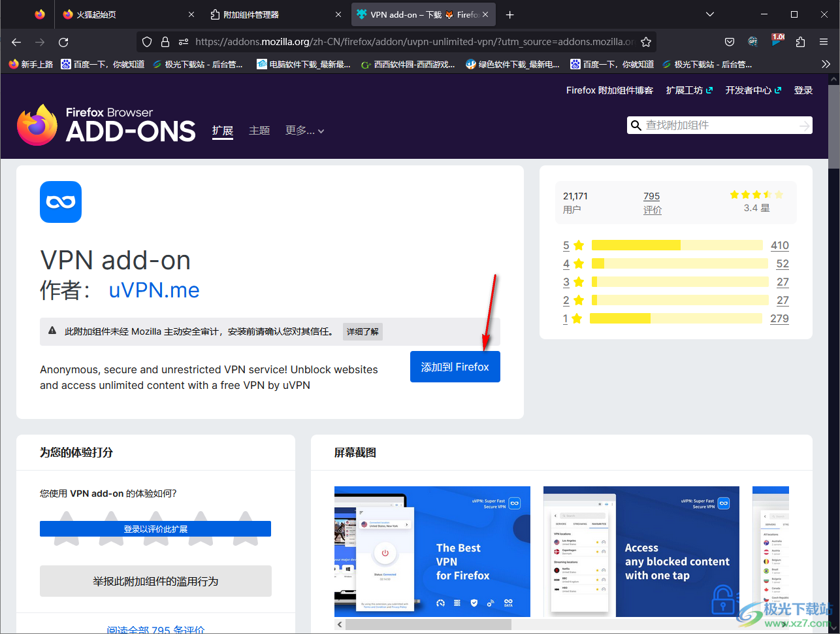The height and width of the screenshot is (634, 840).
Task: Click the site padlock security icon
Action: (x=165, y=42)
